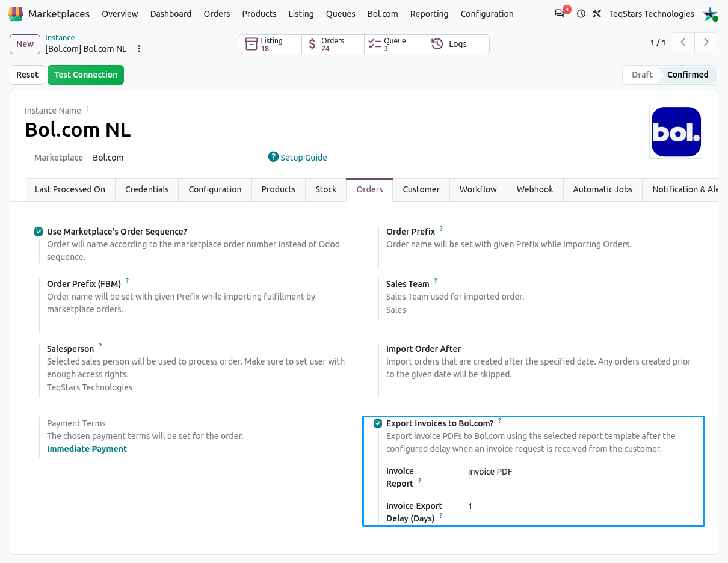Click the 1 / 1 pager counter

(658, 42)
